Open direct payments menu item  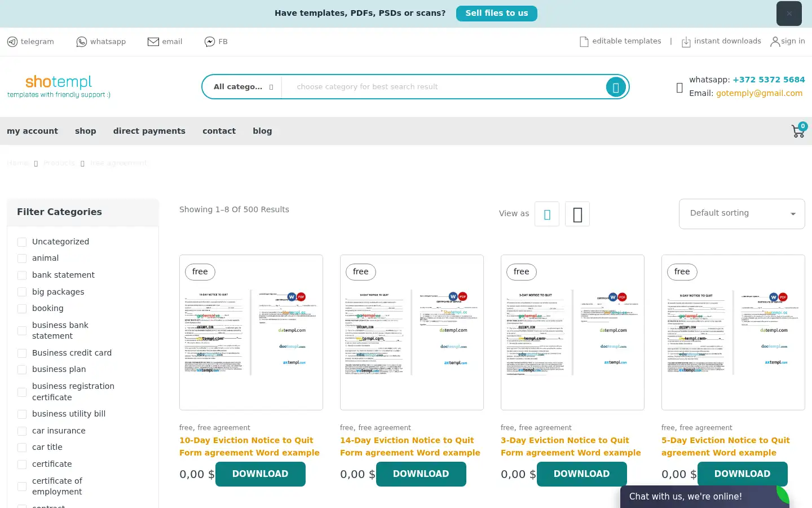coord(149,131)
